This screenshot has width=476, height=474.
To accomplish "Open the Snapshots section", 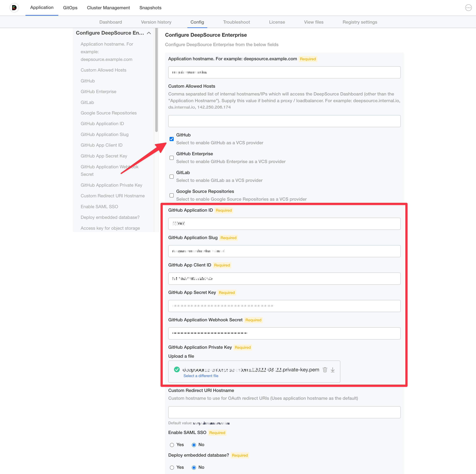I will pyautogui.click(x=150, y=8).
